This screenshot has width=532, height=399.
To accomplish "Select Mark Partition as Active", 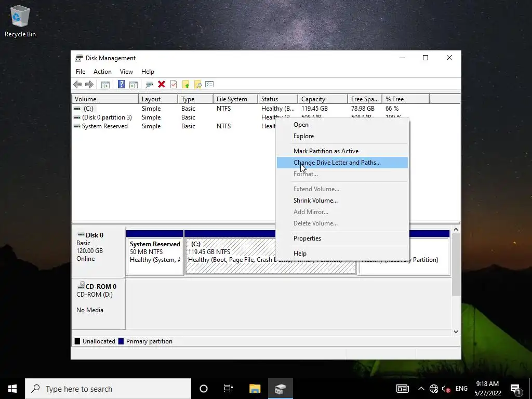I will pyautogui.click(x=342, y=151).
